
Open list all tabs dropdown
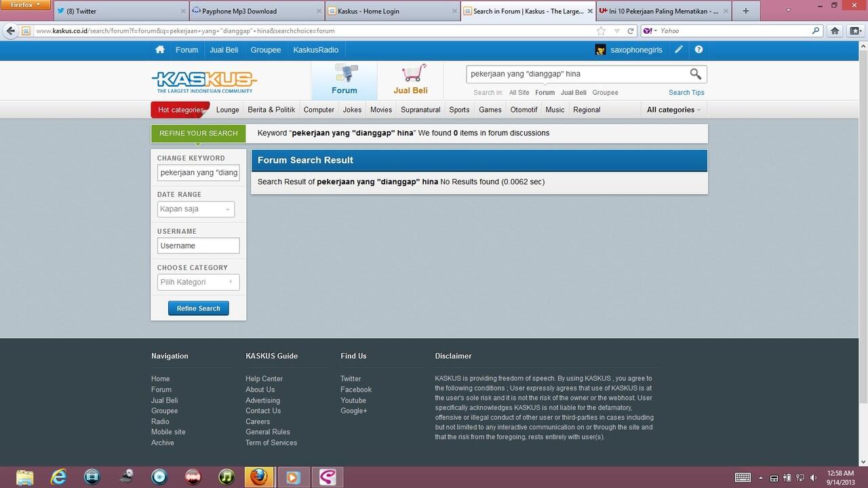coord(788,11)
